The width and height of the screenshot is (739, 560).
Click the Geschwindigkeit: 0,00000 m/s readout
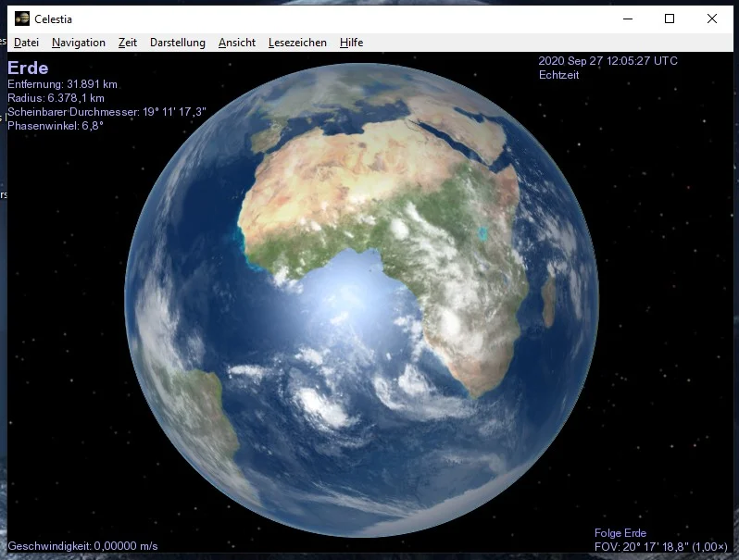point(82,546)
